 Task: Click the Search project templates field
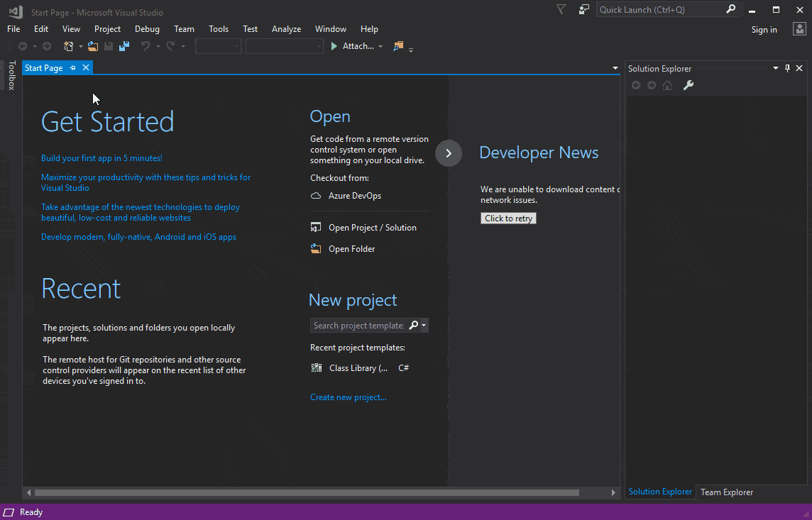pyautogui.click(x=358, y=326)
